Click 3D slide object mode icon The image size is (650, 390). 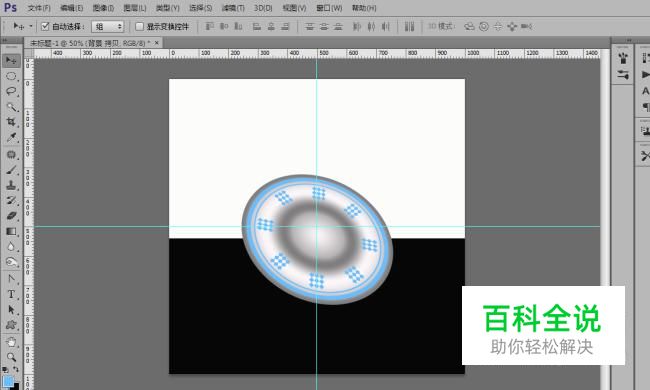click(x=512, y=27)
